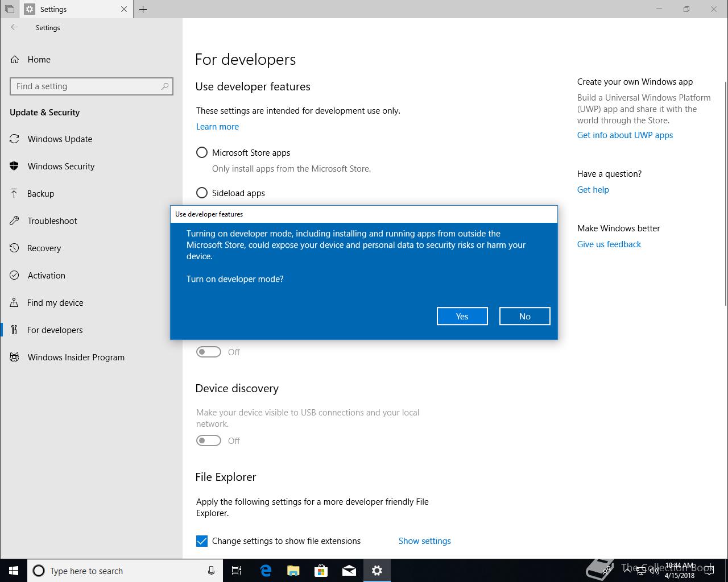Add a new tab with plus button
This screenshot has height=582, width=728.
143,9
